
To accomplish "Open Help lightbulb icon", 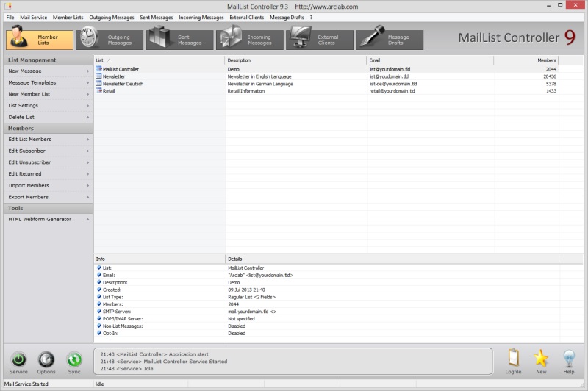I will coord(569,359).
